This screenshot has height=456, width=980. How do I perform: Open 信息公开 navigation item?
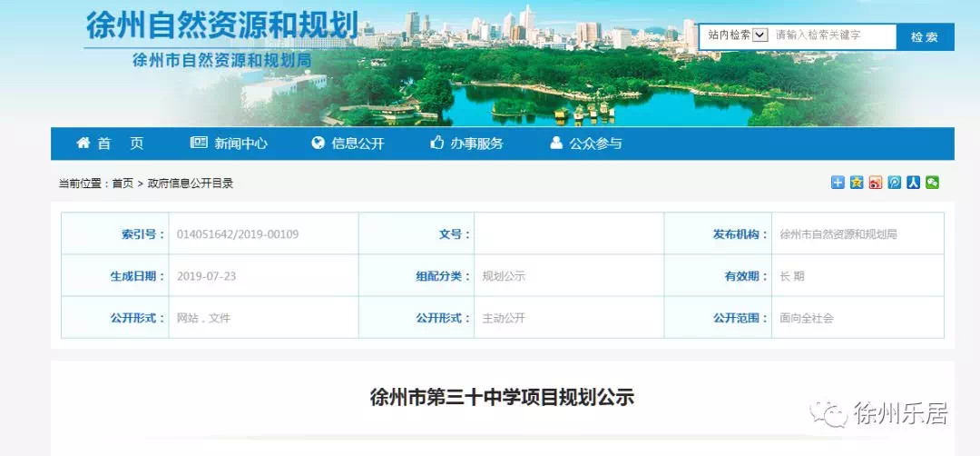[348, 144]
